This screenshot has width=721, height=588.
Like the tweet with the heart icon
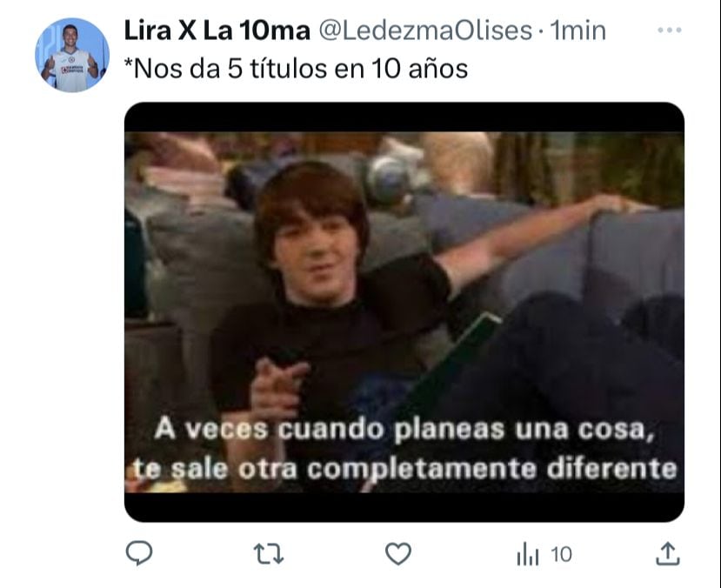pos(398,554)
